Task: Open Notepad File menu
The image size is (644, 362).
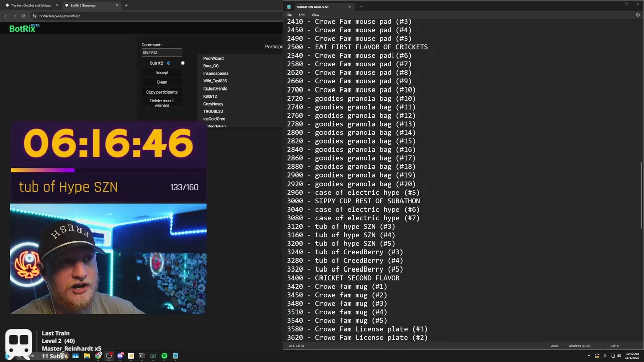Action: 289,15
